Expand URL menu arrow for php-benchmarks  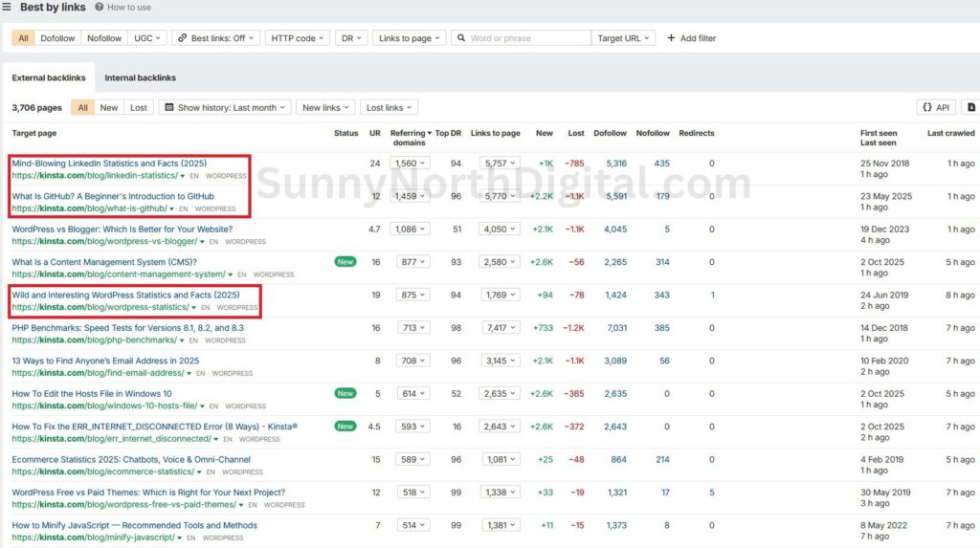click(182, 340)
